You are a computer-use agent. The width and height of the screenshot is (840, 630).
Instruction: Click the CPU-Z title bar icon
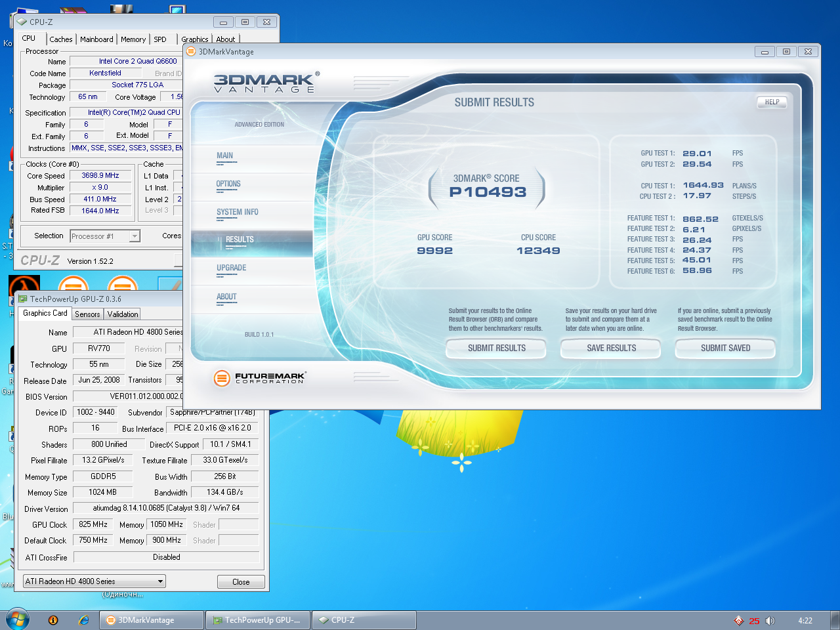[x=22, y=22]
